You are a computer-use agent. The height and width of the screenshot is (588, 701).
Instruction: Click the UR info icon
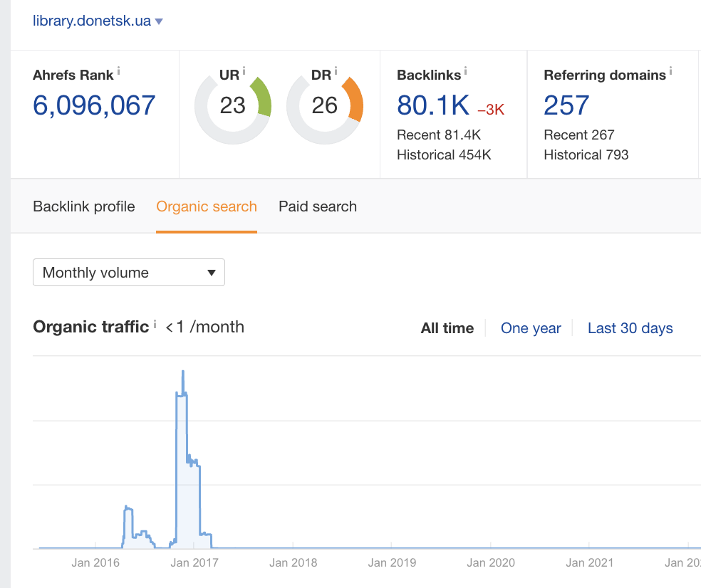click(244, 70)
